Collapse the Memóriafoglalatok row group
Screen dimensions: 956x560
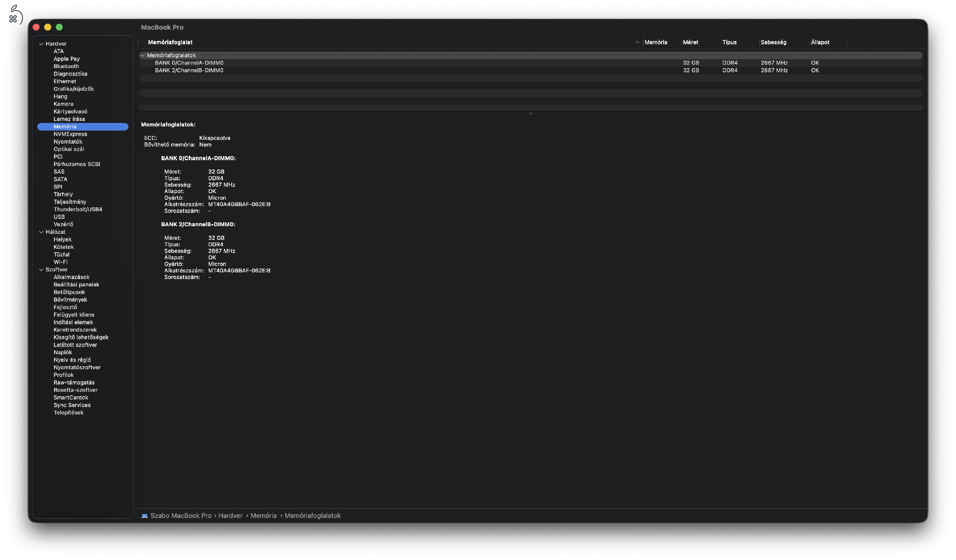pyautogui.click(x=143, y=56)
